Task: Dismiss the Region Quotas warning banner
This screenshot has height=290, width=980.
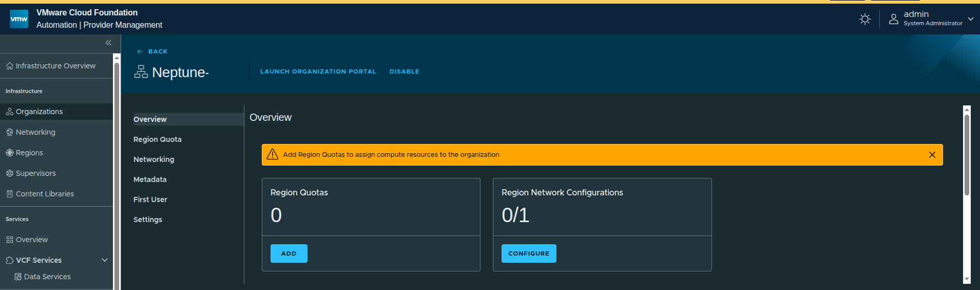Action: tap(932, 155)
